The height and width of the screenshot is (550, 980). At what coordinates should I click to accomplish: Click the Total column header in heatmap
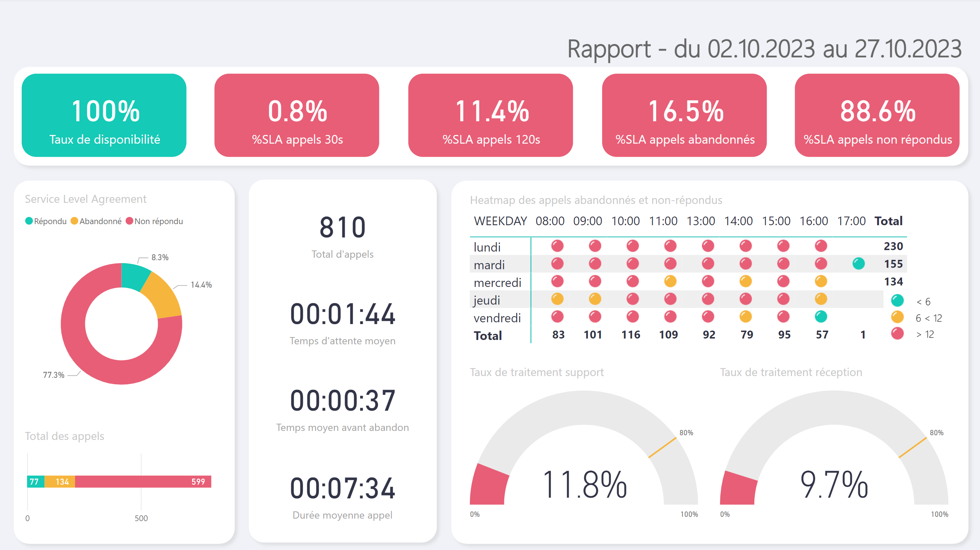tap(888, 221)
